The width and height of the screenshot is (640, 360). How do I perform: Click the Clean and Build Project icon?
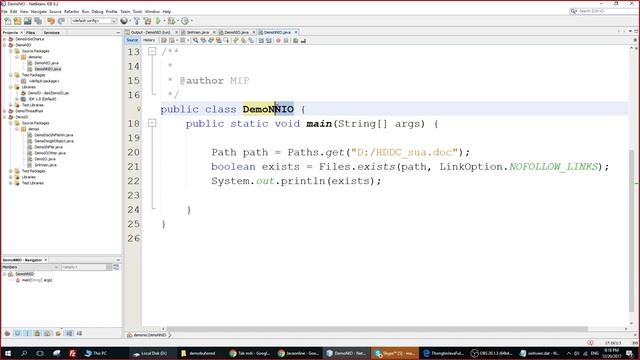coord(147,21)
